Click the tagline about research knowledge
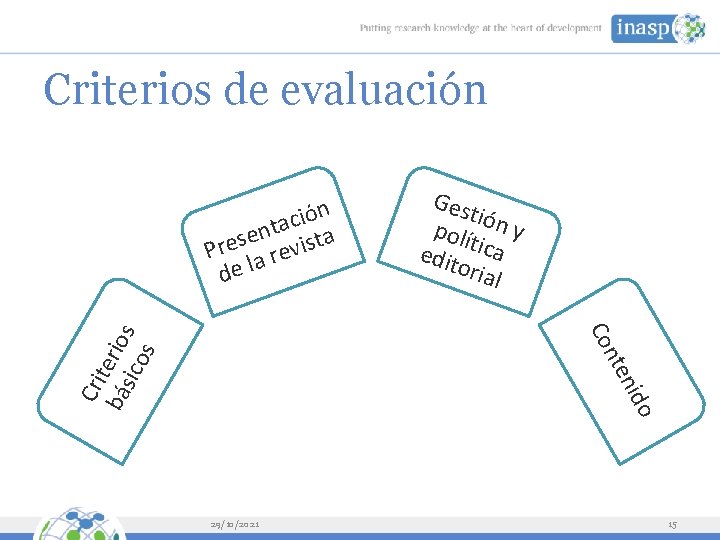Screen dimensions: 720x540 click(480, 28)
